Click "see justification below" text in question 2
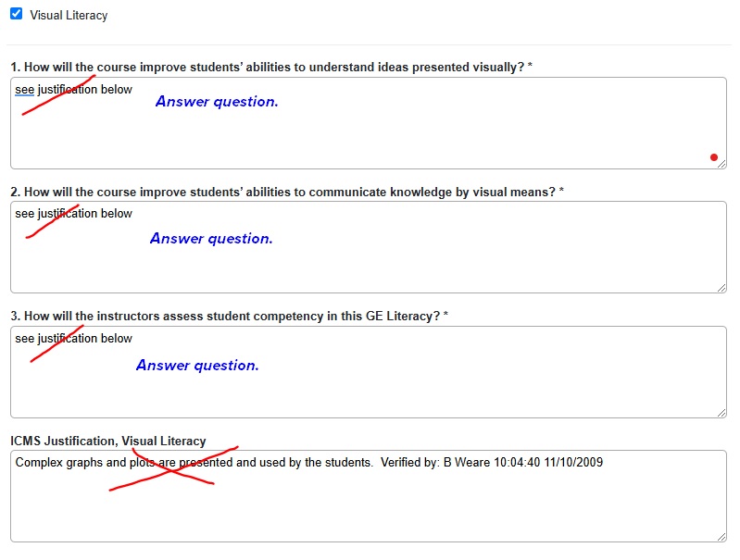This screenshot has width=740, height=560. coord(73,214)
